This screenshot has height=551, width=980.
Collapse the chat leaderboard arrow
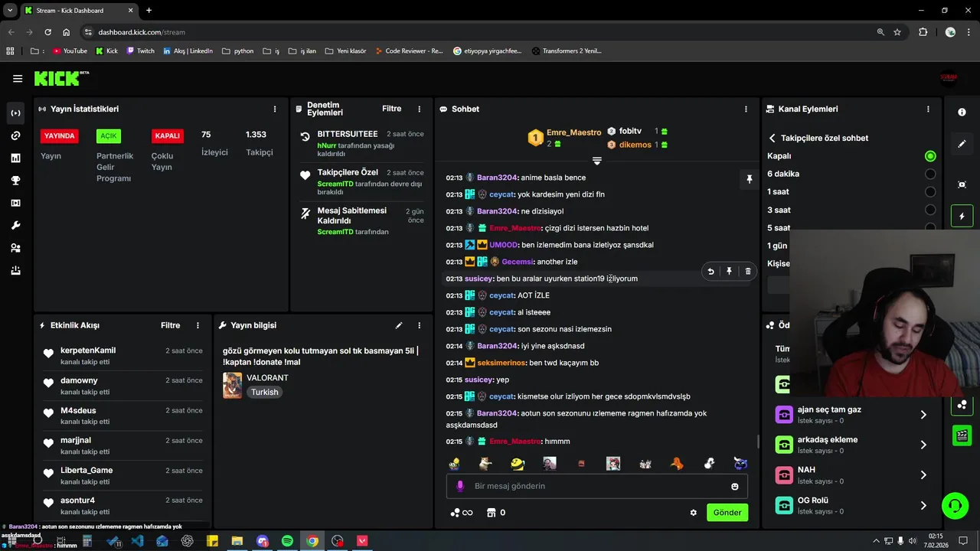click(x=597, y=161)
